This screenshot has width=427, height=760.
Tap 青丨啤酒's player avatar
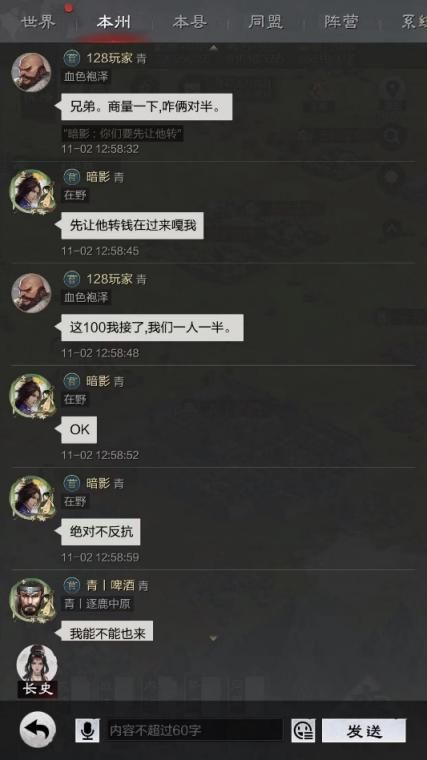(x=32, y=600)
